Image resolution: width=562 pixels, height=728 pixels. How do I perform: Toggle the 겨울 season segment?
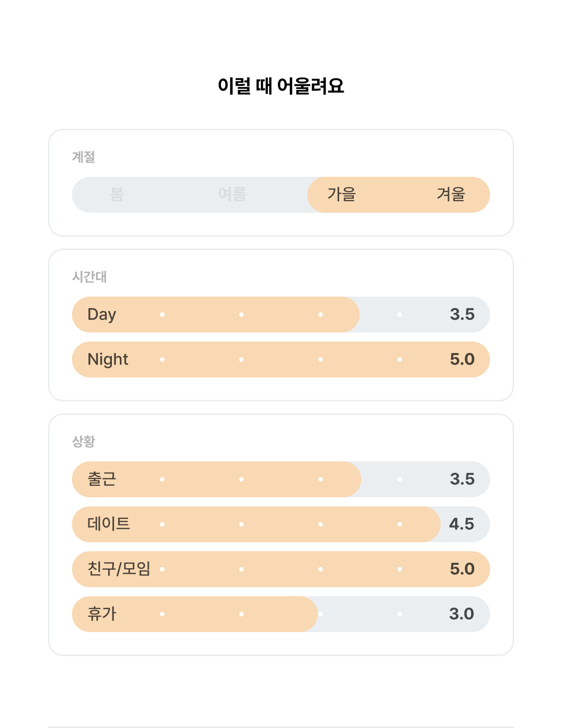tap(451, 195)
